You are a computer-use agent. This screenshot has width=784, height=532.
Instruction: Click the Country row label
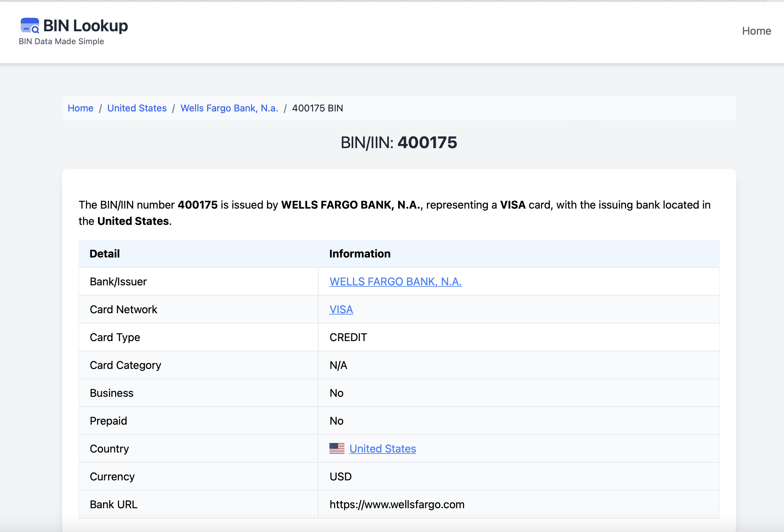(109, 449)
